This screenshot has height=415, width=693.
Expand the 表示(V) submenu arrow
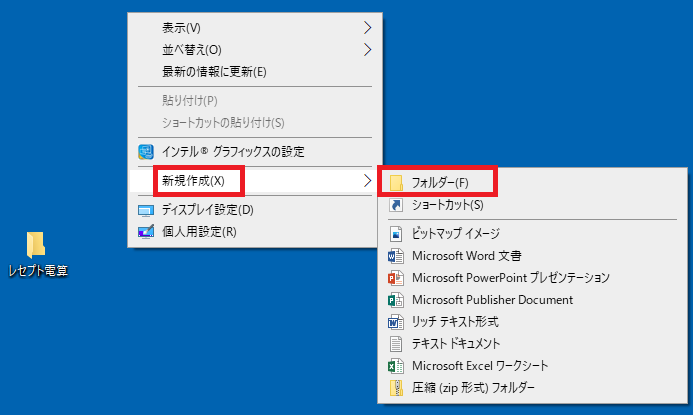click(x=367, y=28)
